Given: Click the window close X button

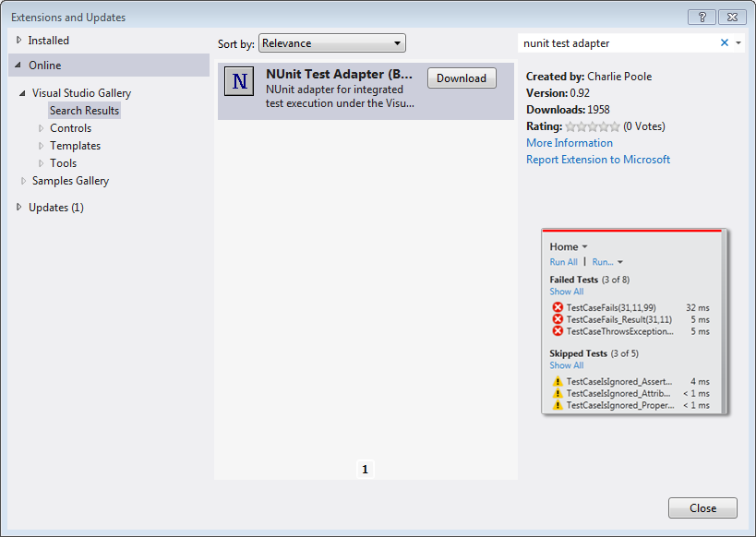Looking at the screenshot, I should tap(732, 18).
